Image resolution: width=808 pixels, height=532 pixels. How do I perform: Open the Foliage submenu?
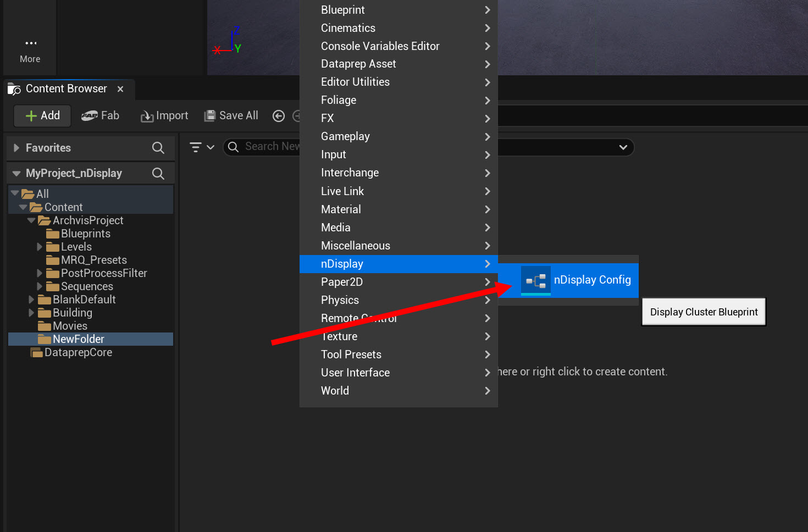pos(399,100)
